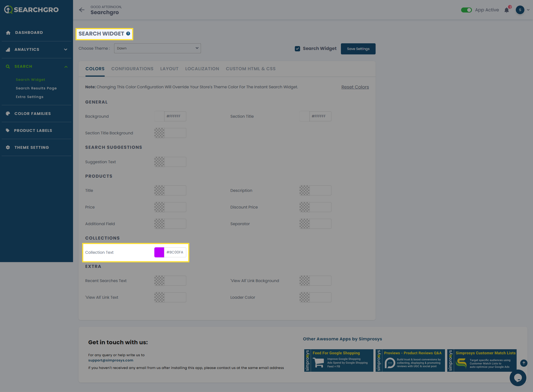Click the back arrow icon

click(82, 10)
